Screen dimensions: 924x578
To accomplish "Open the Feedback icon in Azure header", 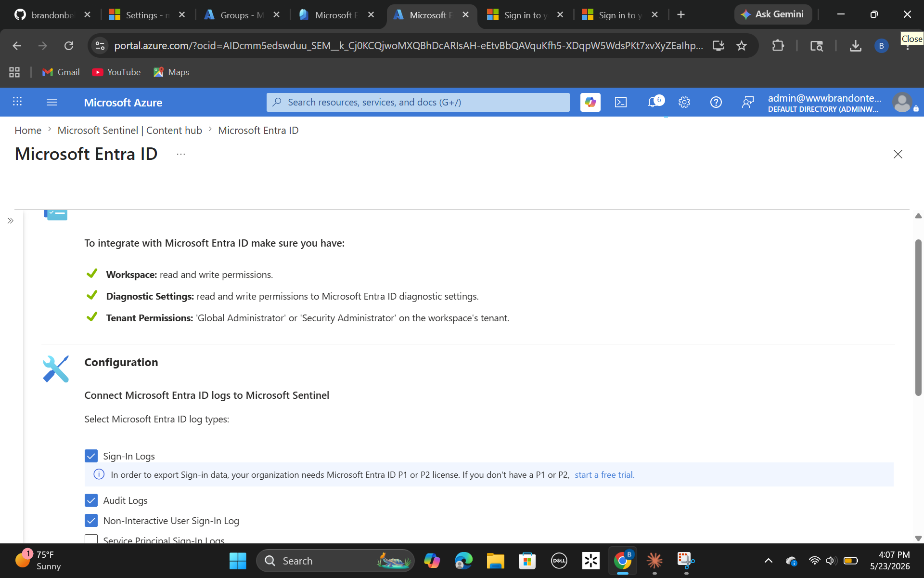I will click(x=747, y=102).
